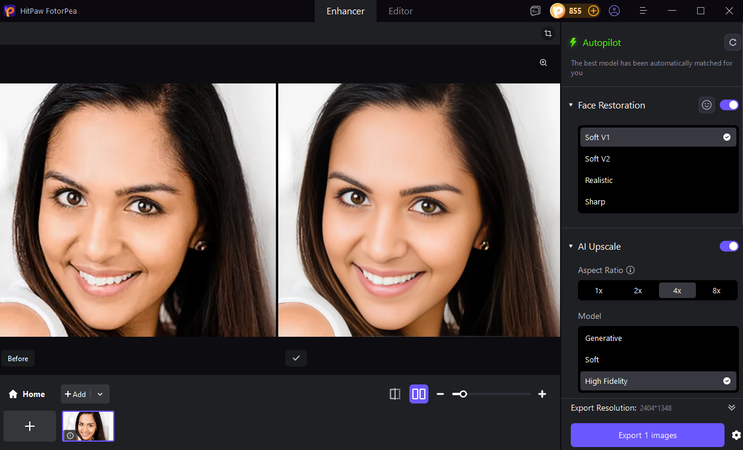Select the 8x upscale ratio

click(716, 290)
